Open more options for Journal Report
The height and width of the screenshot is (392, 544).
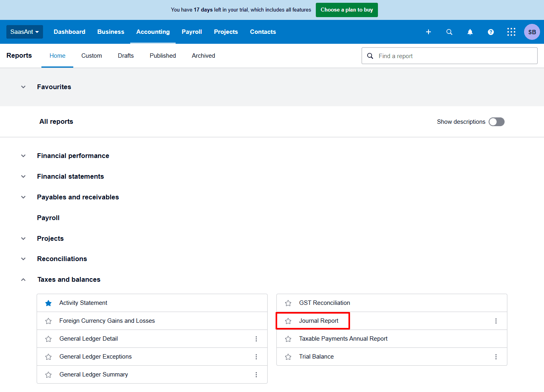(496, 321)
